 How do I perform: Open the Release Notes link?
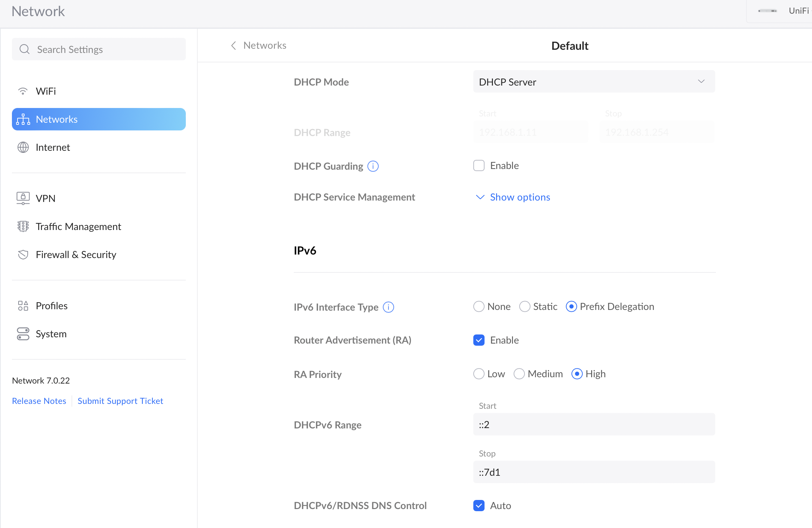[x=39, y=401]
